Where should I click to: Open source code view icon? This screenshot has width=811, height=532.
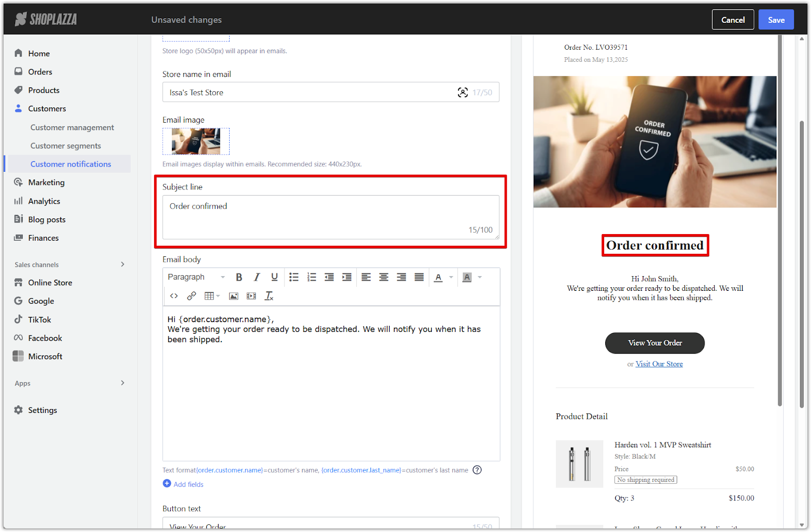(x=174, y=296)
